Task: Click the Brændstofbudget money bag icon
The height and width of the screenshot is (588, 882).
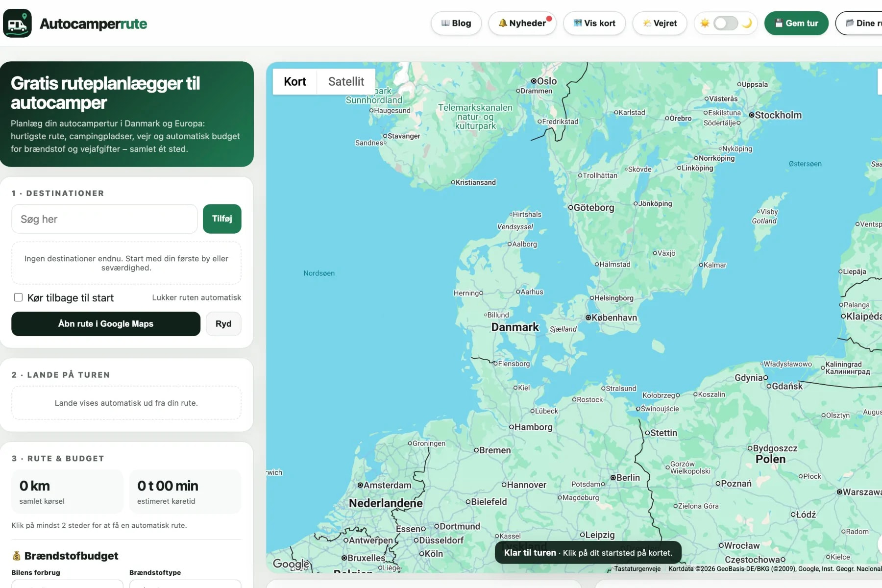Action: tap(17, 556)
